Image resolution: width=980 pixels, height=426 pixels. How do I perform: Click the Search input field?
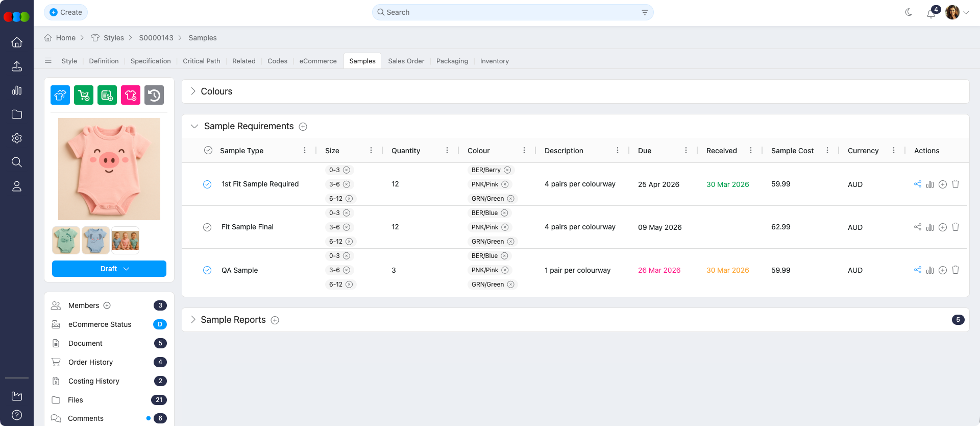click(512, 12)
